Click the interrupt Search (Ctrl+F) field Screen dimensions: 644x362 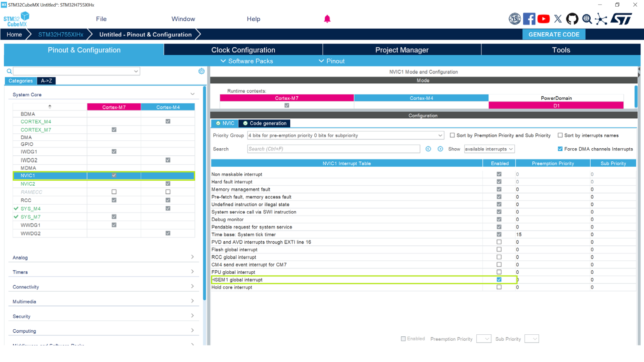333,149
